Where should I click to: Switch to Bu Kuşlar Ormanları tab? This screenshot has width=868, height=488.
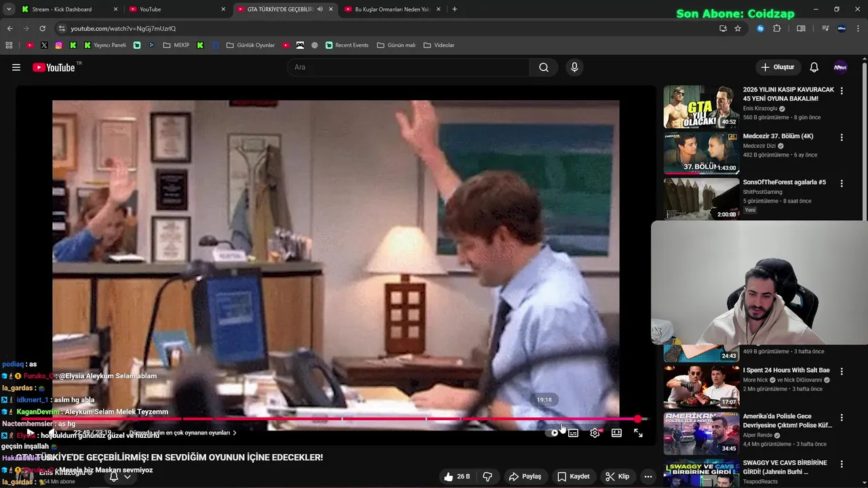click(x=393, y=9)
